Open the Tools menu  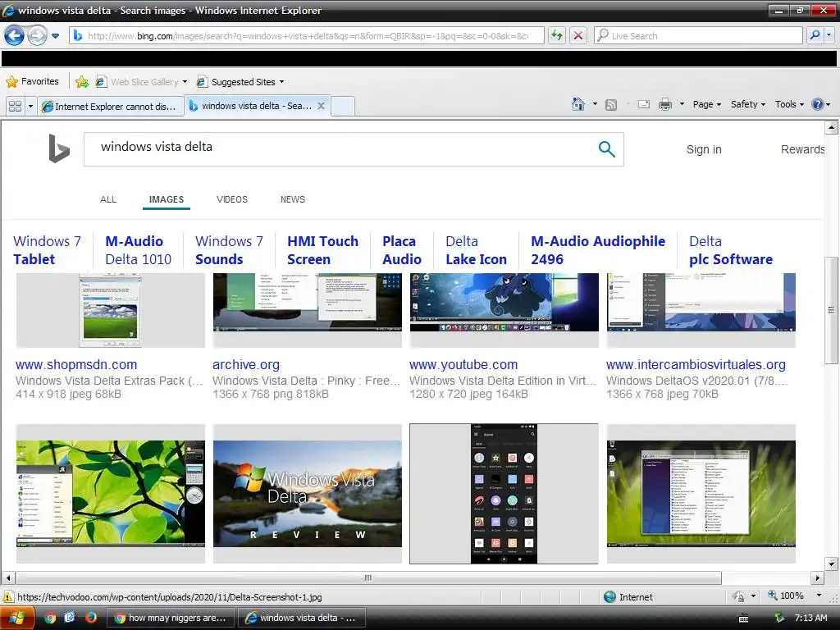789,104
